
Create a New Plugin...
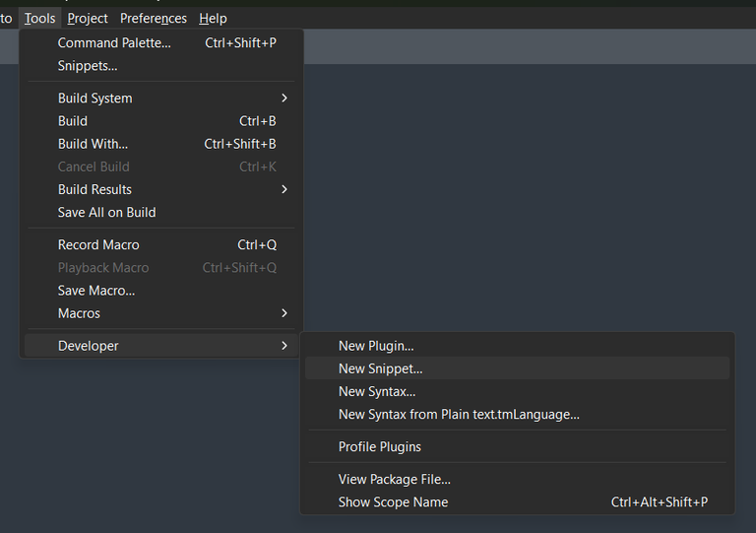pyautogui.click(x=376, y=346)
